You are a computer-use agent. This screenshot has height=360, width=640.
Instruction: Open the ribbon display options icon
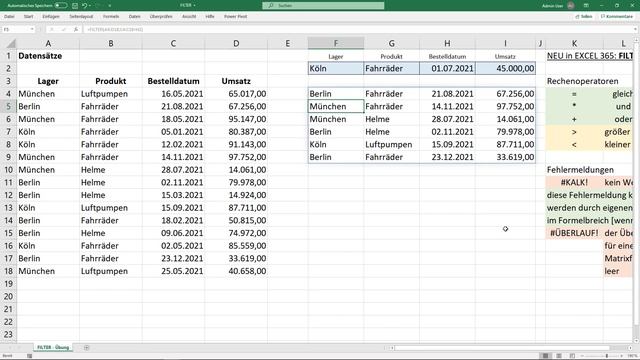(x=586, y=5)
